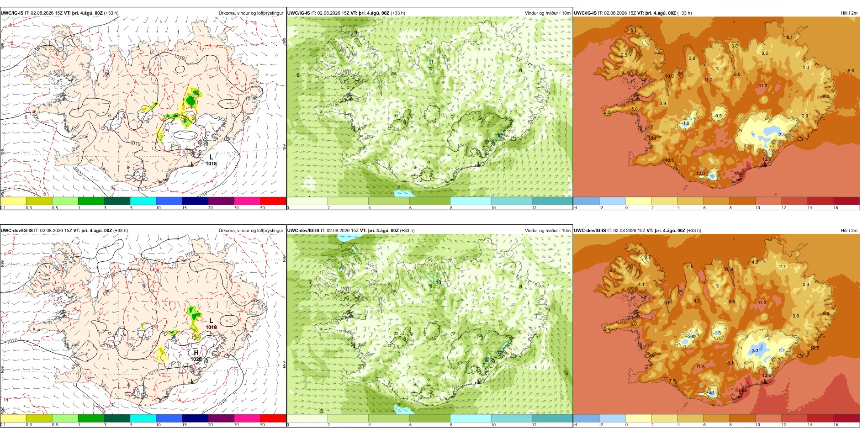Pick the navy 15 swatch in UWC-dev precipitation legend
This screenshot has width=868, height=434.
click(195, 418)
